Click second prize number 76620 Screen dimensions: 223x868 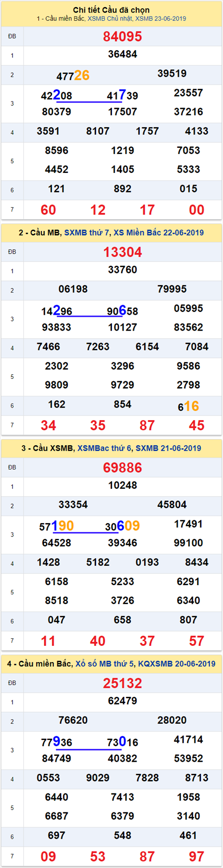click(x=73, y=721)
